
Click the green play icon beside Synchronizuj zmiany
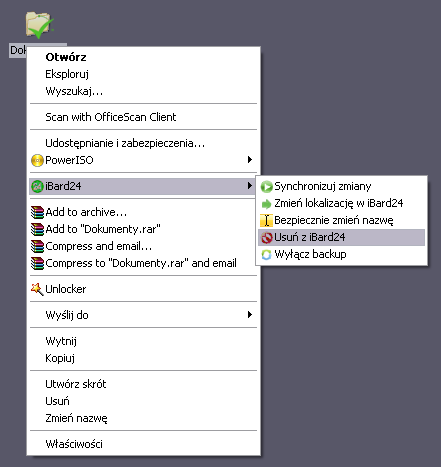pyautogui.click(x=266, y=187)
